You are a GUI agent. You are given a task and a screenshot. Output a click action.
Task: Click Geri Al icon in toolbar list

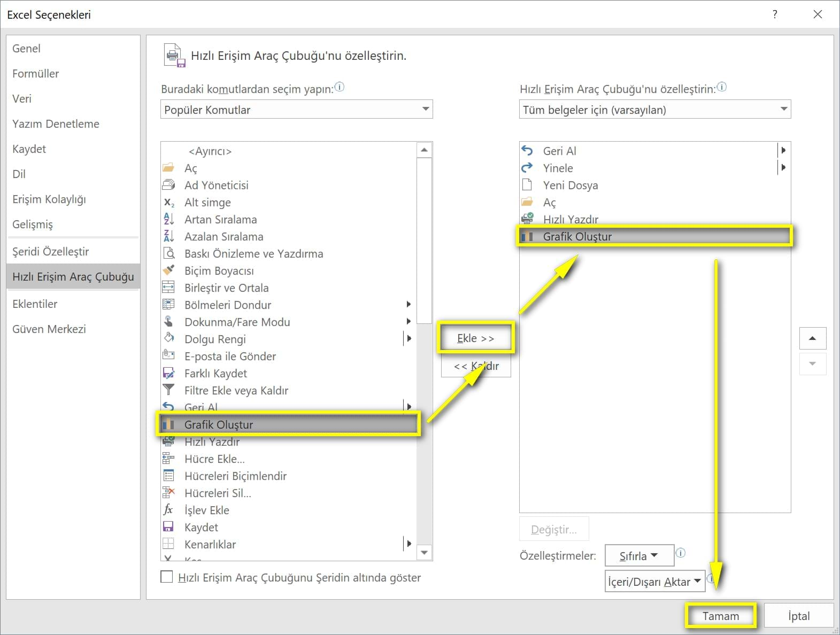[x=527, y=151]
